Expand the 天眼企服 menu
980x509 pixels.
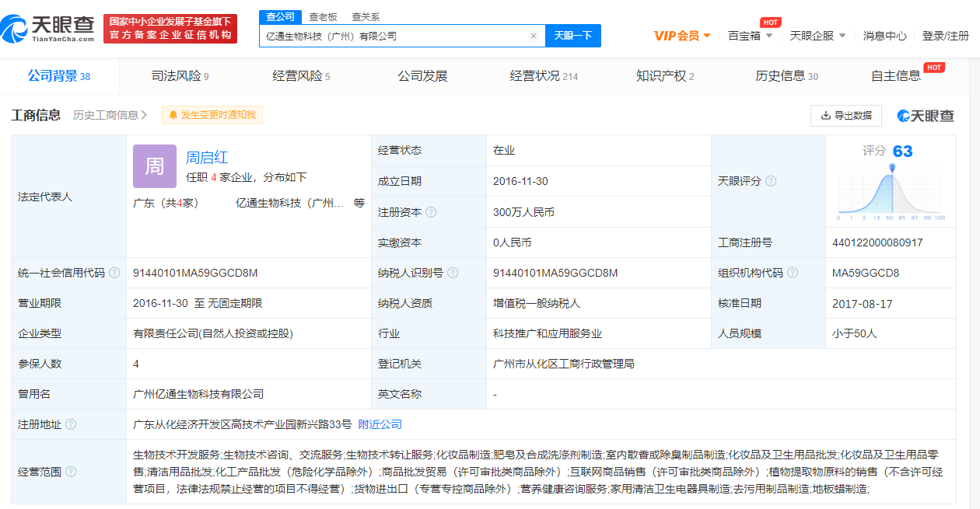click(817, 36)
